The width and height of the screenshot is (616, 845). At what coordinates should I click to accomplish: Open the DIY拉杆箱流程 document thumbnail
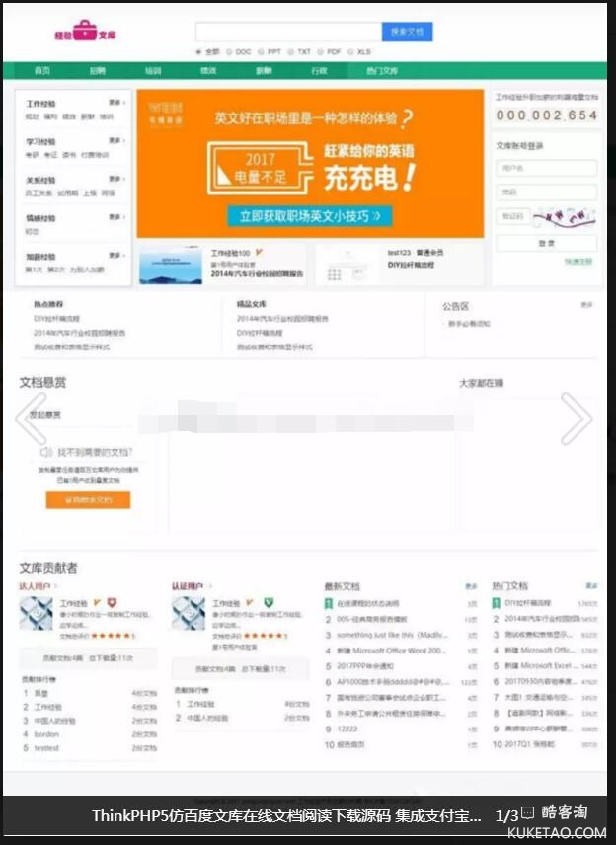(347, 265)
